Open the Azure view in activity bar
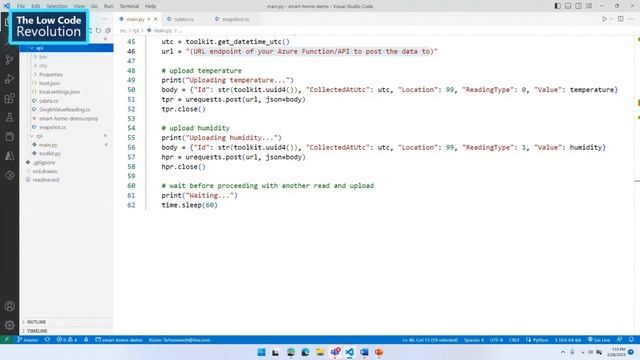 coord(9,156)
